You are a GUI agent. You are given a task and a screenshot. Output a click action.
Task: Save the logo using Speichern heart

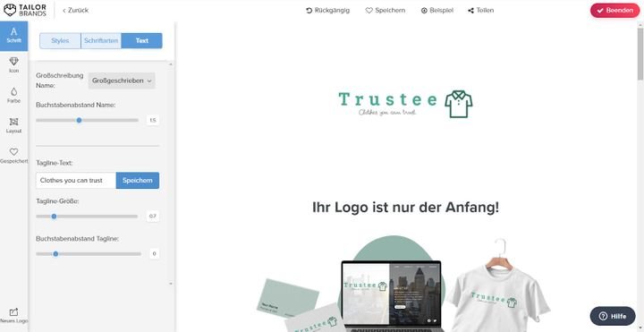click(x=386, y=10)
